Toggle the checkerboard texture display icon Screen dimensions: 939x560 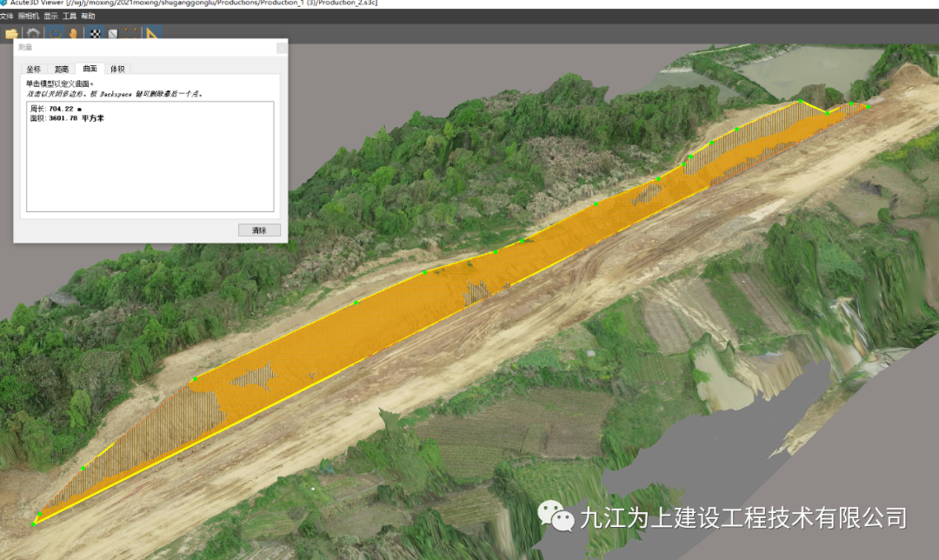[95, 34]
